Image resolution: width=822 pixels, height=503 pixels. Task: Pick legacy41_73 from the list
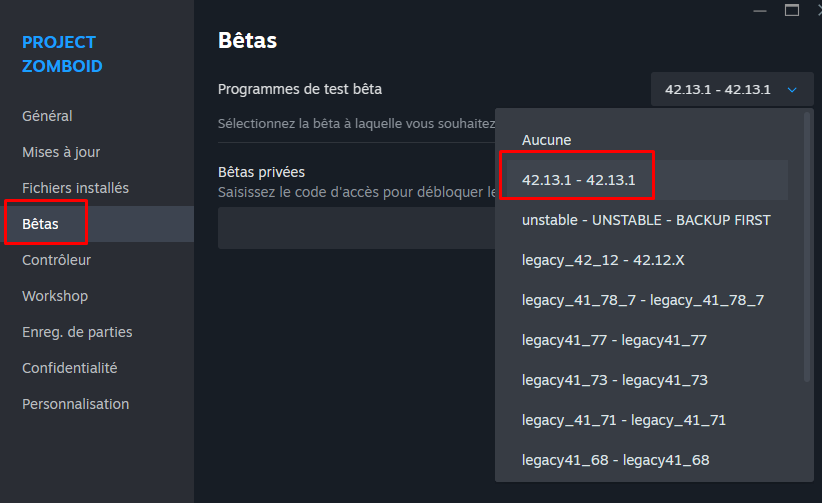(614, 380)
